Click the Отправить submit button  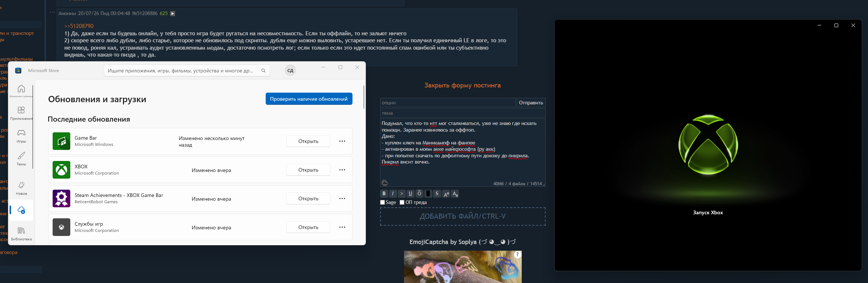pos(531,103)
